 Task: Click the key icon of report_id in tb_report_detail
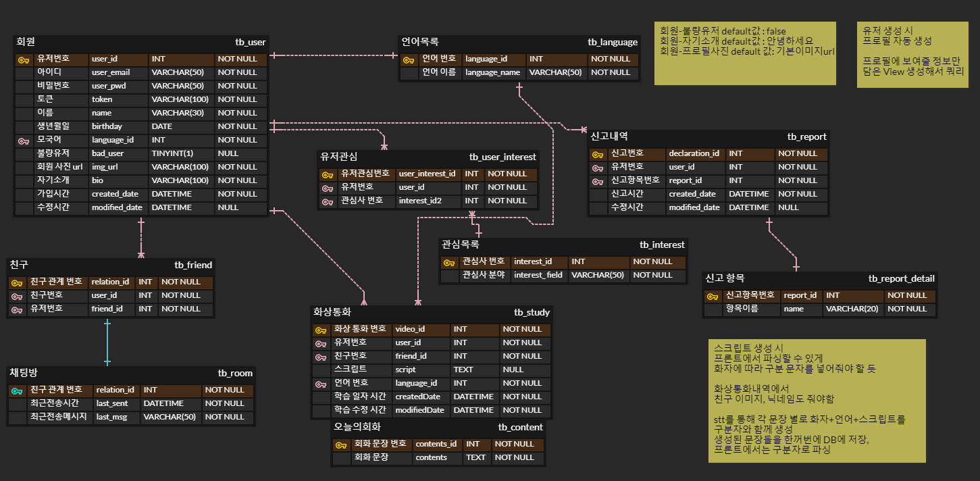[x=713, y=296]
